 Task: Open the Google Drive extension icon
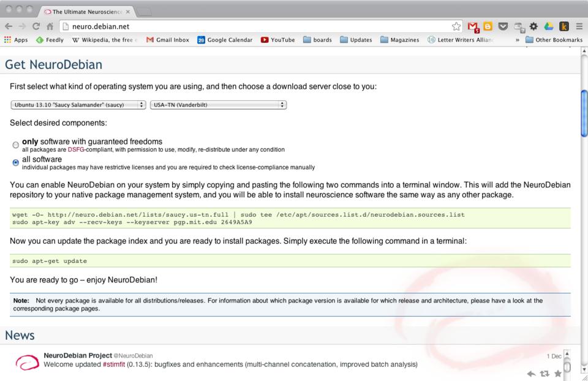(548, 26)
